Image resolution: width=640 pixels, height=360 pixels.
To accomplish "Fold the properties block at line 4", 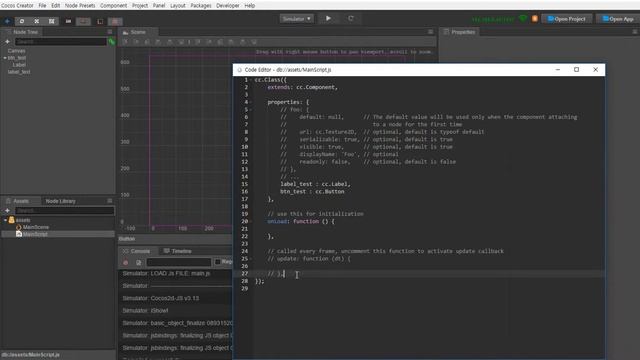I will (x=251, y=102).
